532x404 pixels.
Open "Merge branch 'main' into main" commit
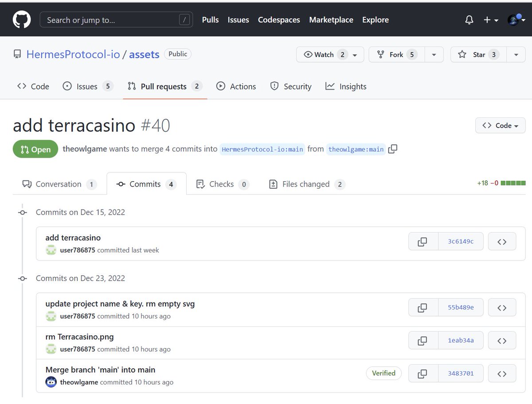[100, 369]
